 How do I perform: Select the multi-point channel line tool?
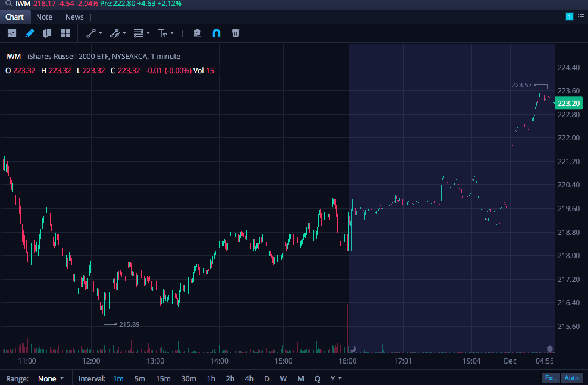[115, 33]
